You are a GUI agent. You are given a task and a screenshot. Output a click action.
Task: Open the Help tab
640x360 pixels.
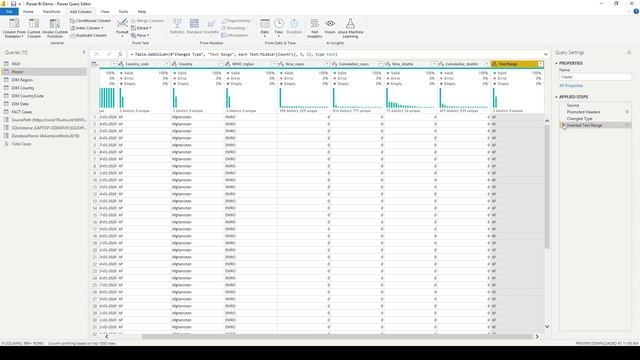(142, 11)
